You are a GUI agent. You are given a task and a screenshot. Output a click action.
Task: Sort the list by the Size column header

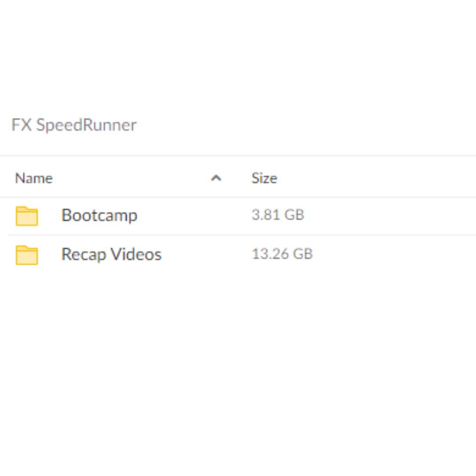pyautogui.click(x=264, y=178)
